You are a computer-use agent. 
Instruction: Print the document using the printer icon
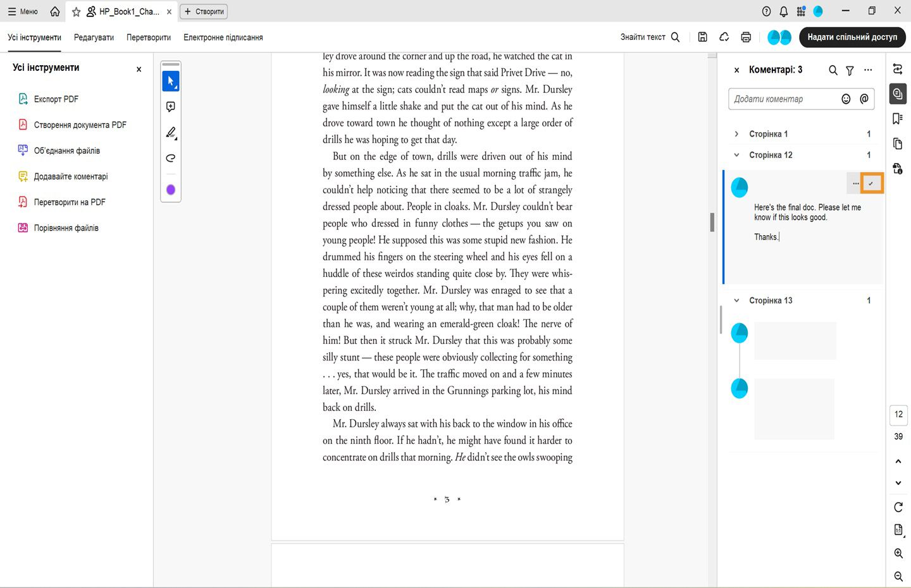click(x=746, y=37)
